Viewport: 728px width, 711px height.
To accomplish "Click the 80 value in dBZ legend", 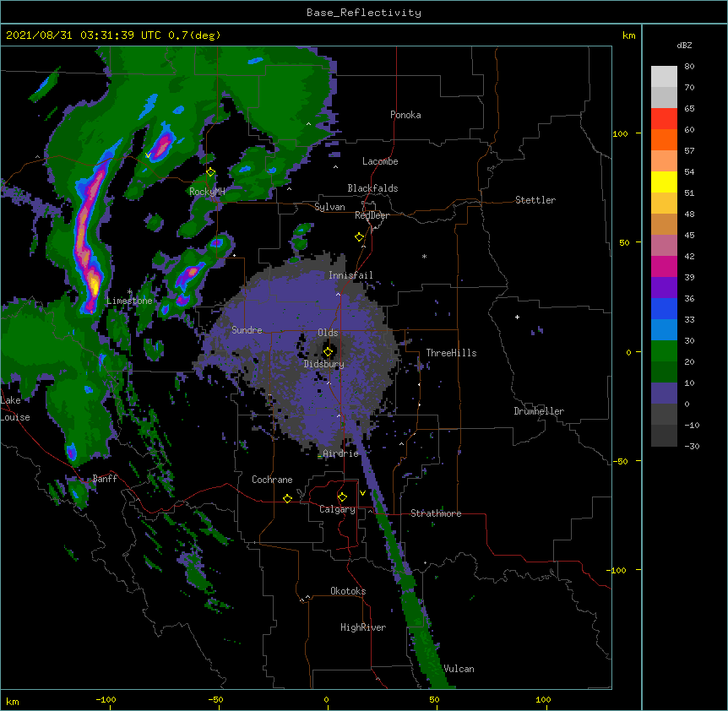I will pyautogui.click(x=689, y=66).
